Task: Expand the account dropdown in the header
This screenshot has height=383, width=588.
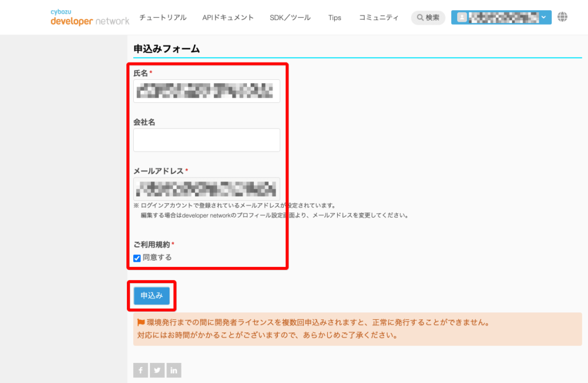Action: point(542,17)
